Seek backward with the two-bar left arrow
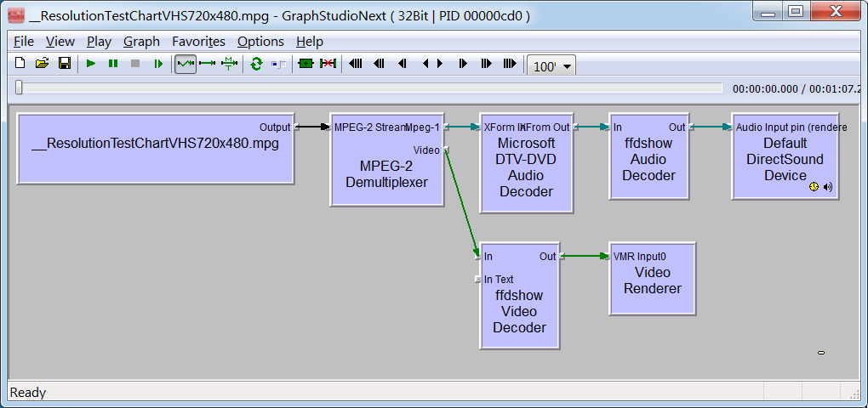The height and width of the screenshot is (408, 868). point(403,64)
